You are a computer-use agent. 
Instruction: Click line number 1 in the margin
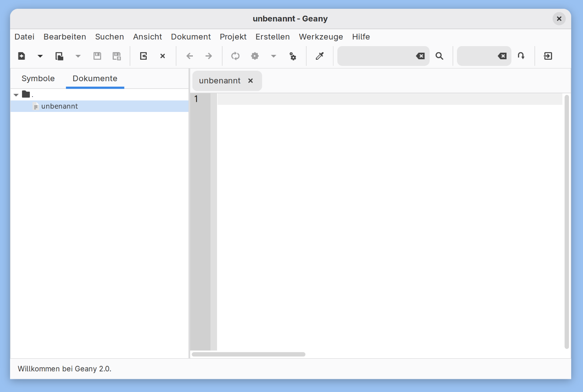click(196, 99)
